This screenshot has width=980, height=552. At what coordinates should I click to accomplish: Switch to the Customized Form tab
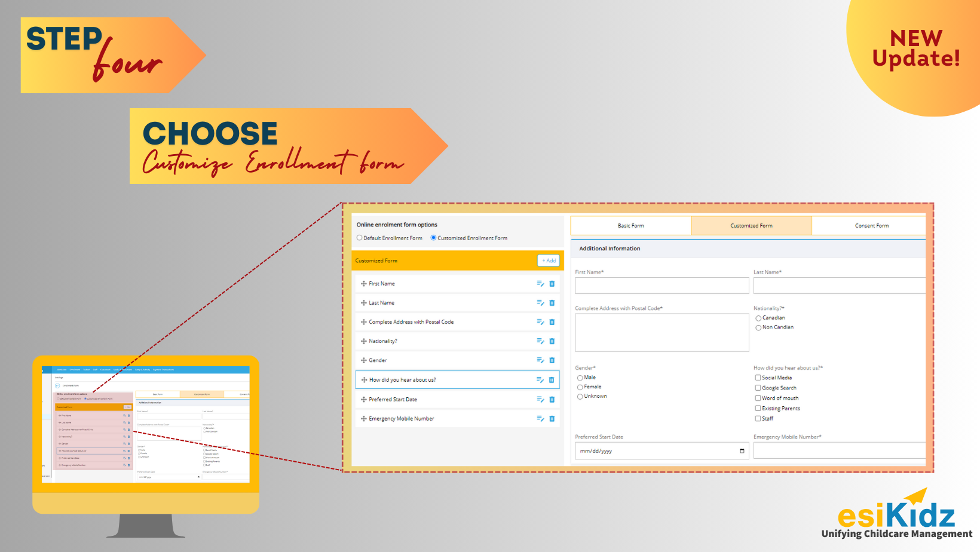click(x=751, y=226)
